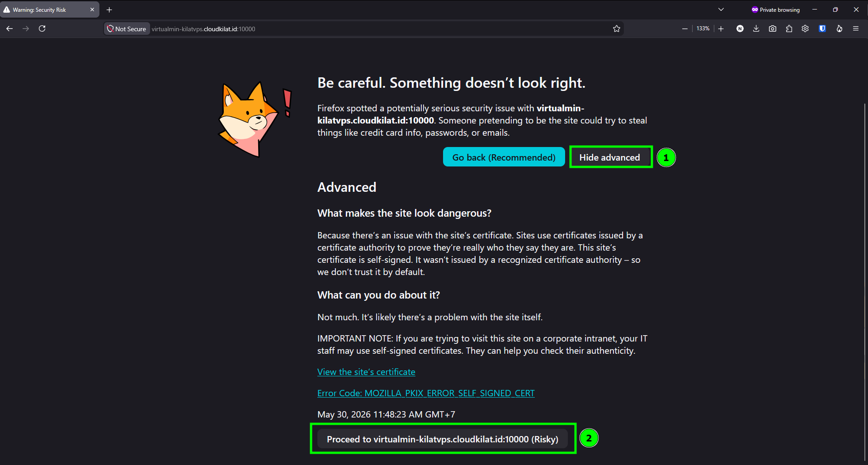Click the Private browsing indicator

click(x=775, y=9)
